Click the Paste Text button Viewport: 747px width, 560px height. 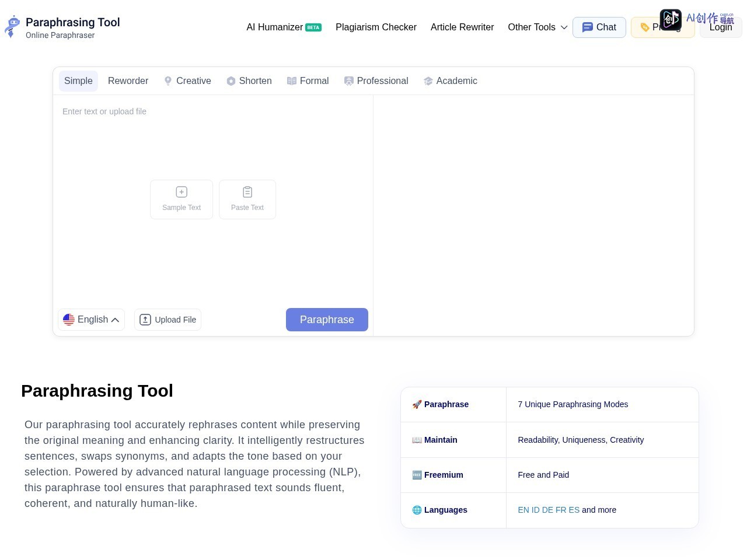(x=247, y=199)
